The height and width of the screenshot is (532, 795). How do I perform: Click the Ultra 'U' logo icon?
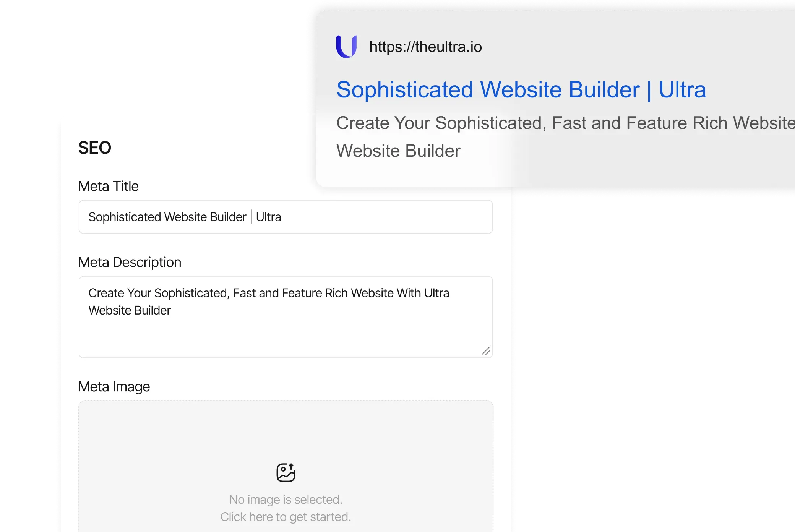pyautogui.click(x=346, y=47)
